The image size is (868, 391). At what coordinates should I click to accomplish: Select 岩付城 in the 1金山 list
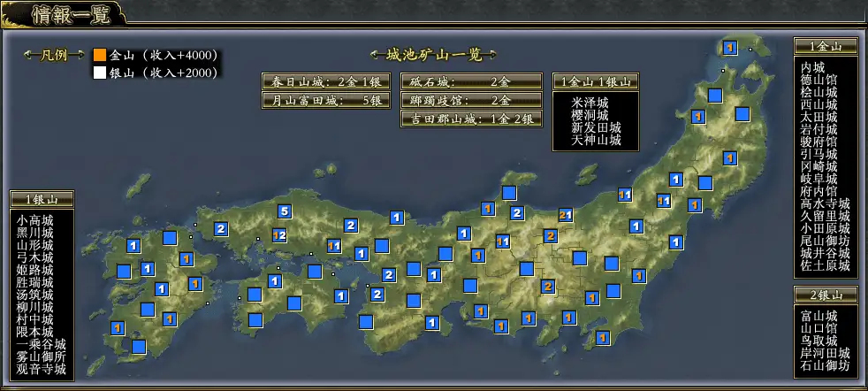click(x=819, y=129)
